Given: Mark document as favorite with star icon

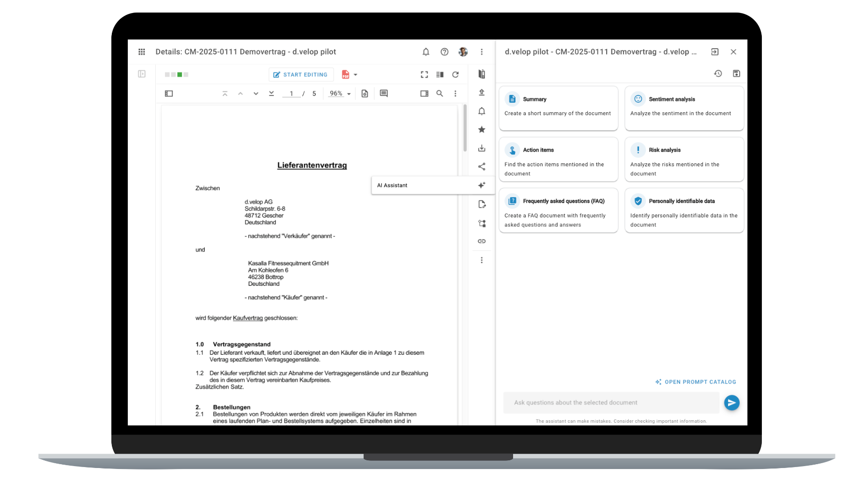Looking at the screenshot, I should click(481, 130).
